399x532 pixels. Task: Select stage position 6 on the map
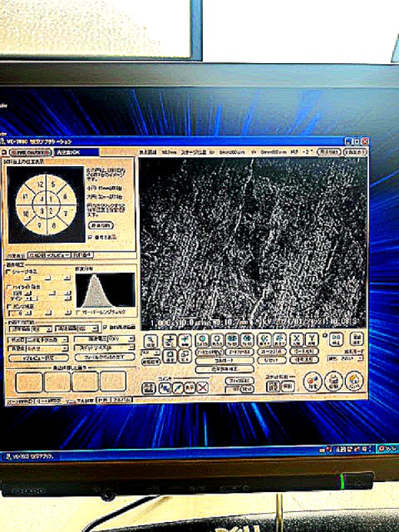point(65,196)
